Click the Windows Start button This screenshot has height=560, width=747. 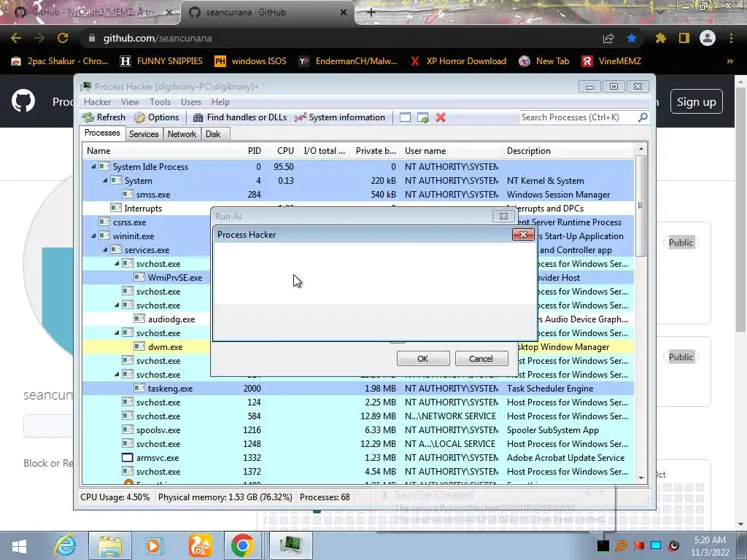coord(20,545)
